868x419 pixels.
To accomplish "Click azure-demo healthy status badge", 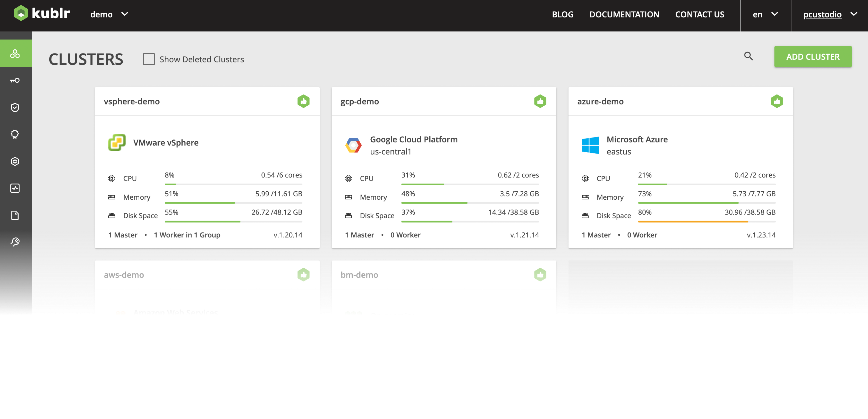I will [x=777, y=101].
